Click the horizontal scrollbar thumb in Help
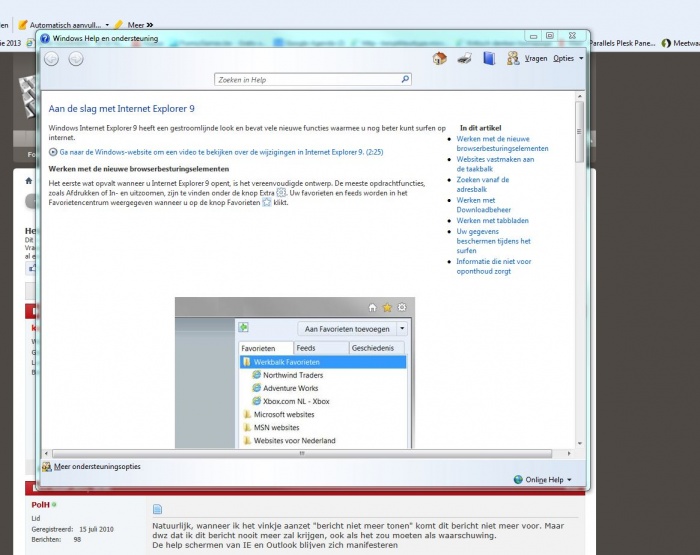 [302, 454]
